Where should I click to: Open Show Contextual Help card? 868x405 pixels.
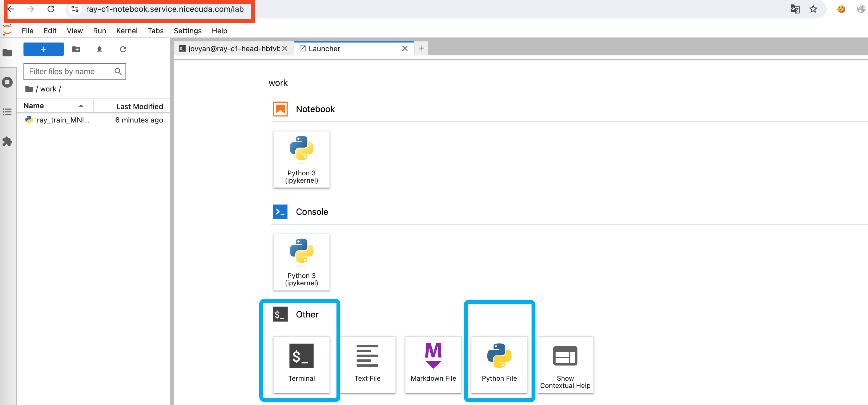[x=565, y=364]
